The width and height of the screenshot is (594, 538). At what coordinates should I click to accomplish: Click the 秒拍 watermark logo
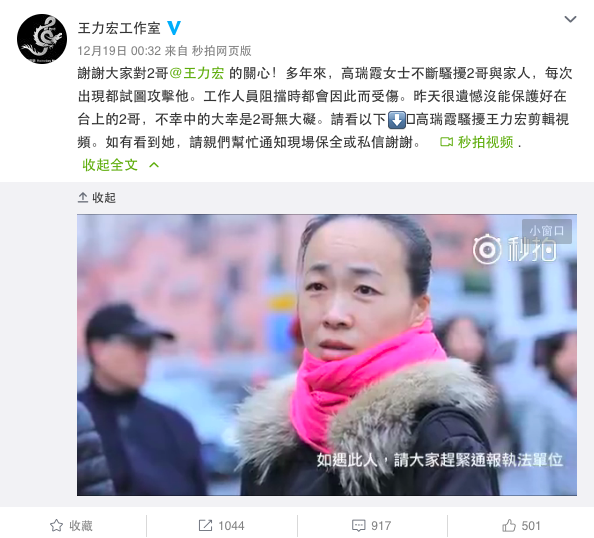tap(514, 249)
